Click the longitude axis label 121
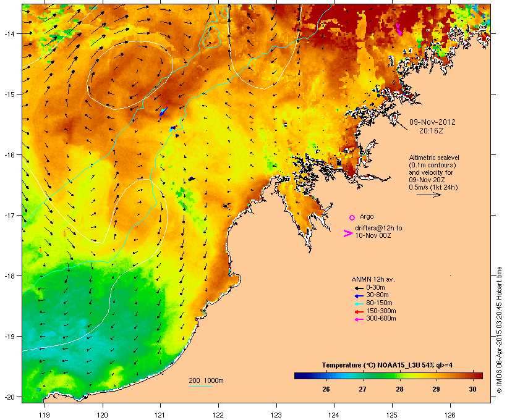 [160, 415]
